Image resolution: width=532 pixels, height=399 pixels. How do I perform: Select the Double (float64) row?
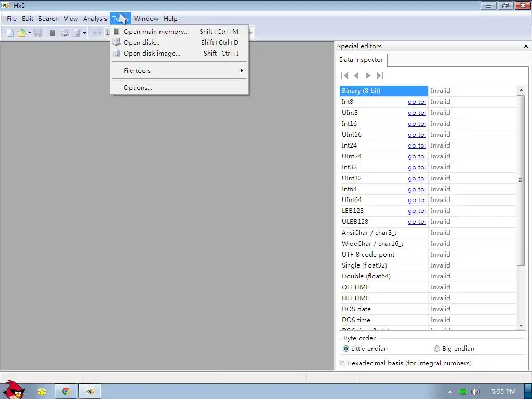coord(428,276)
